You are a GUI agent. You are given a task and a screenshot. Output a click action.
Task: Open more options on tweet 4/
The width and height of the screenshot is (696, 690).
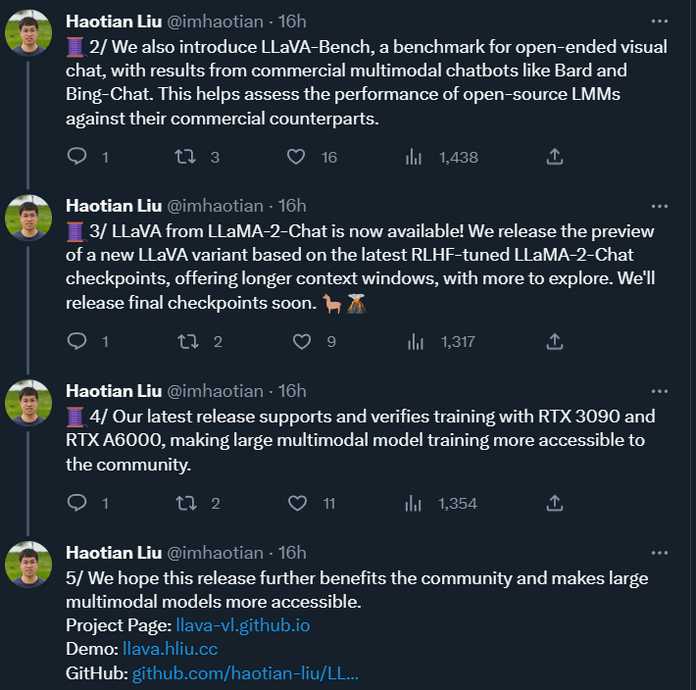(659, 391)
